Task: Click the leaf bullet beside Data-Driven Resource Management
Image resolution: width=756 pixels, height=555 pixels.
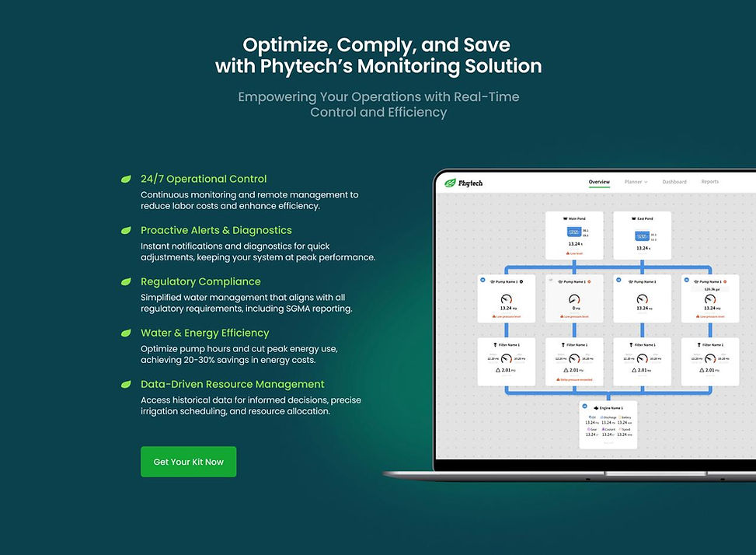Action: 126,384
